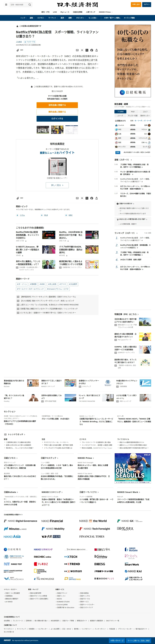Expand the トップ navigation dropdown
The image size is (155, 644).
(x=24, y=18)
